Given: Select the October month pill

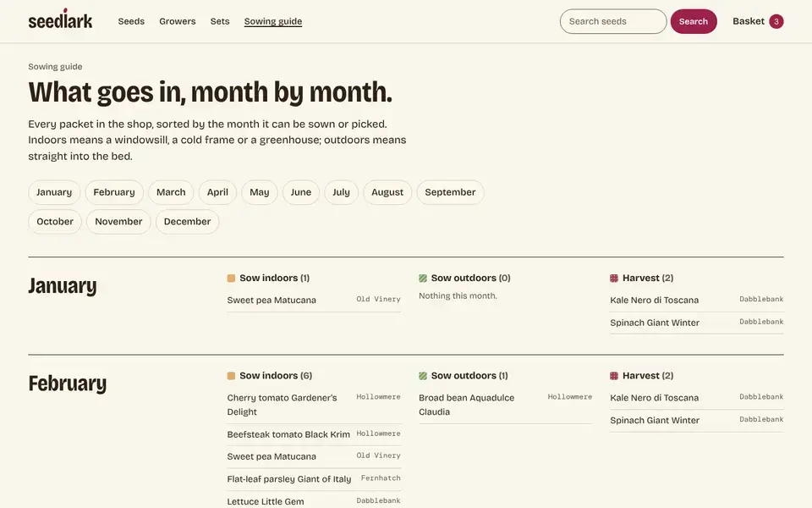Looking at the screenshot, I should (55, 222).
